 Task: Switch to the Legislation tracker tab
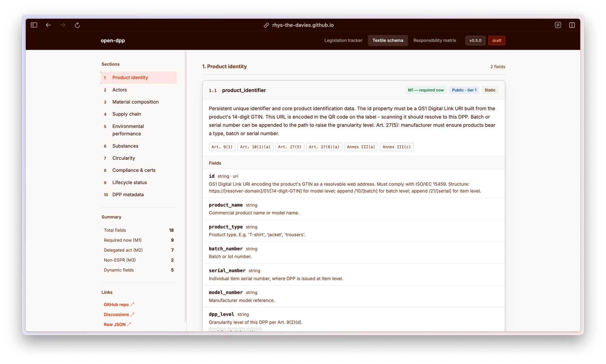[343, 40]
